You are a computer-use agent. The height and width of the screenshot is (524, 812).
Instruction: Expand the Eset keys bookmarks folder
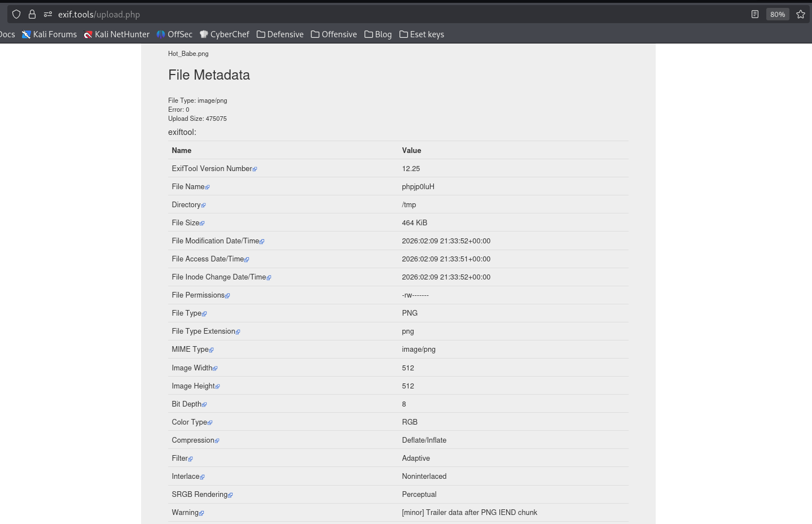click(422, 34)
